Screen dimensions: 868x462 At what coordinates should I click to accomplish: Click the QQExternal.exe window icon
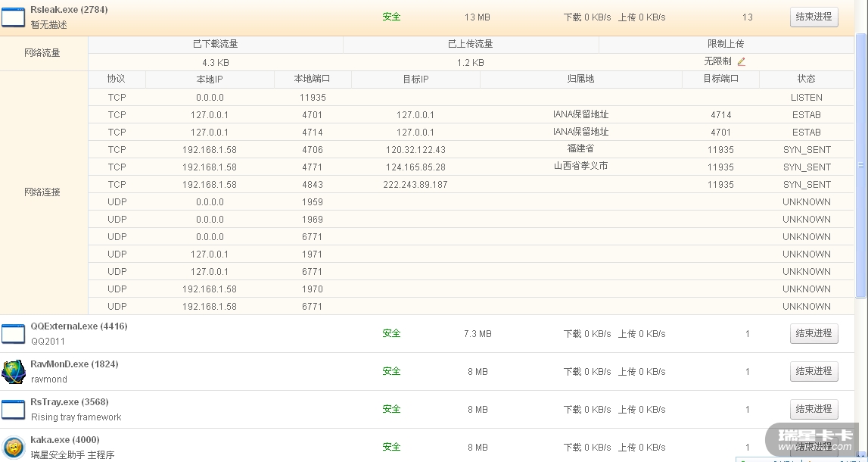tap(13, 333)
